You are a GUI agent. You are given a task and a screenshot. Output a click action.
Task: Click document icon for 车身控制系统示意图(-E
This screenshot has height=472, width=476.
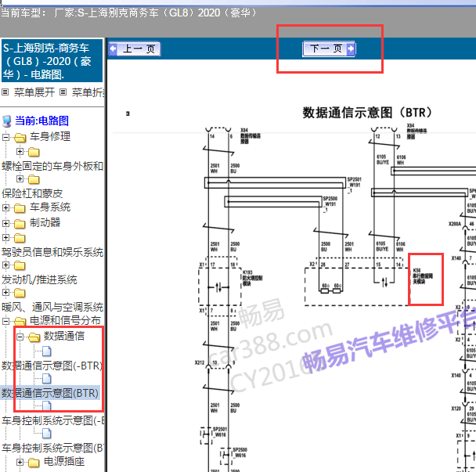pos(46,405)
